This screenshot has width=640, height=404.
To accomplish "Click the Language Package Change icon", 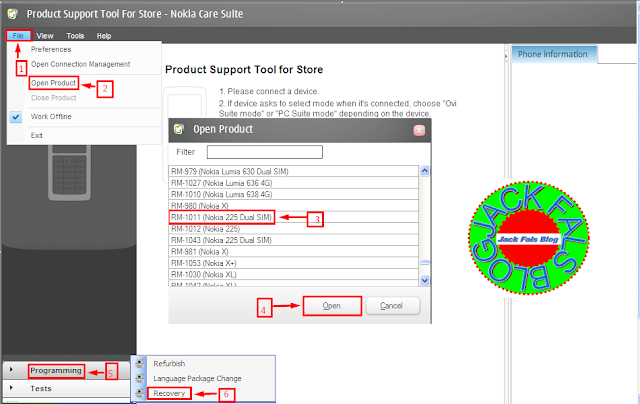I will coord(140,379).
